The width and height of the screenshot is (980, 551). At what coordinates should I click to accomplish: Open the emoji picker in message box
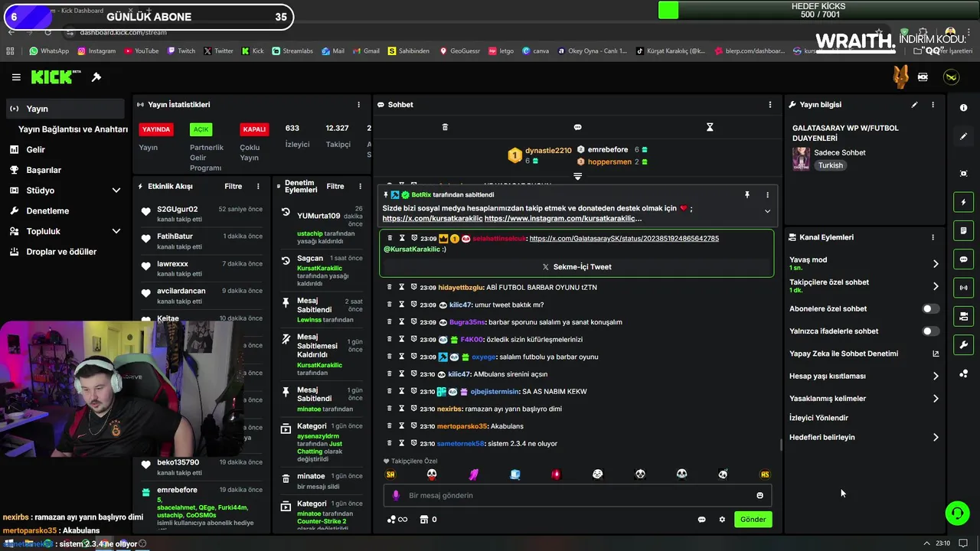tap(759, 495)
